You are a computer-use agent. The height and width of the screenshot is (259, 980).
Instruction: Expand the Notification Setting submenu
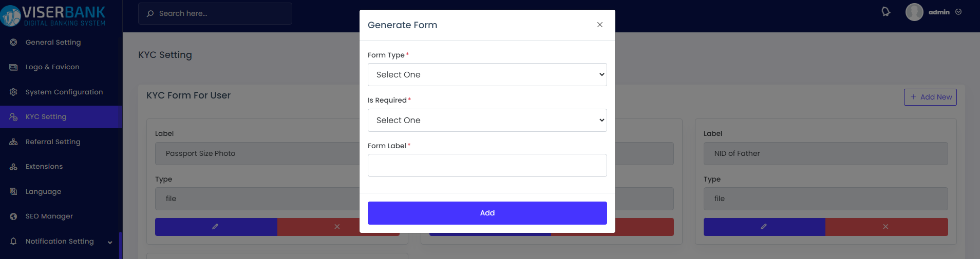coord(110,242)
